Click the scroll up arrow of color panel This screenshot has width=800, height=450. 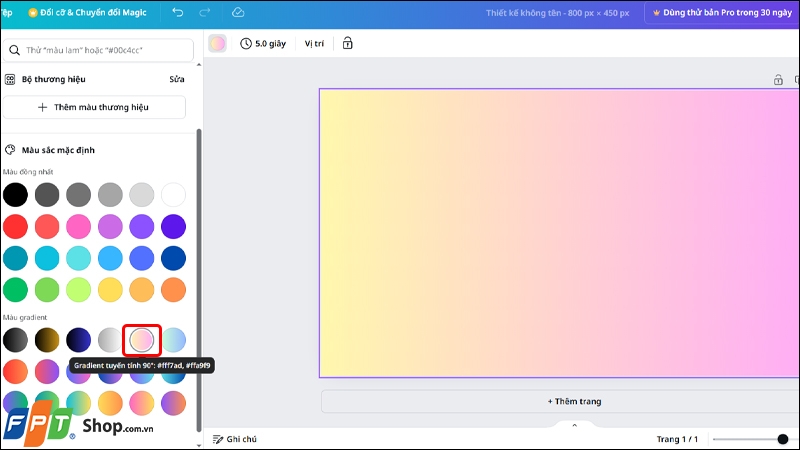[x=198, y=65]
